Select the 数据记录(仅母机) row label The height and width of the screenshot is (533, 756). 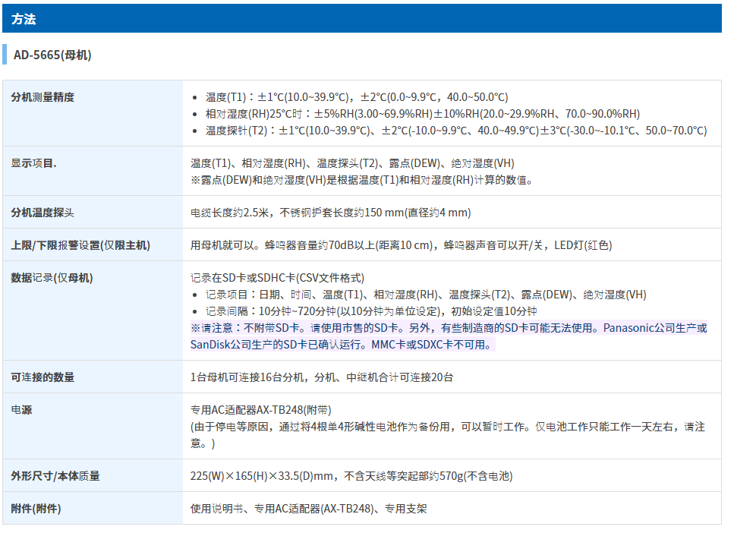click(52, 278)
